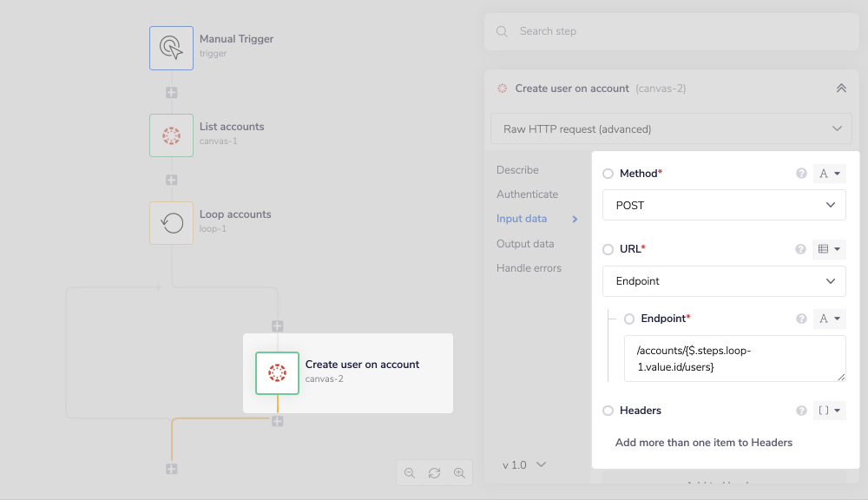Open the POST method dropdown
868x500 pixels.
(724, 206)
